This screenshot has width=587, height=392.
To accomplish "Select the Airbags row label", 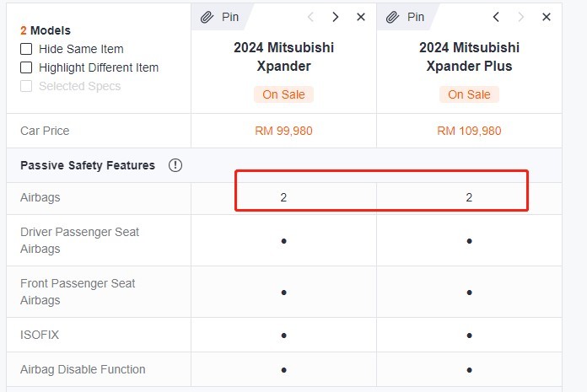I will pyautogui.click(x=40, y=197).
